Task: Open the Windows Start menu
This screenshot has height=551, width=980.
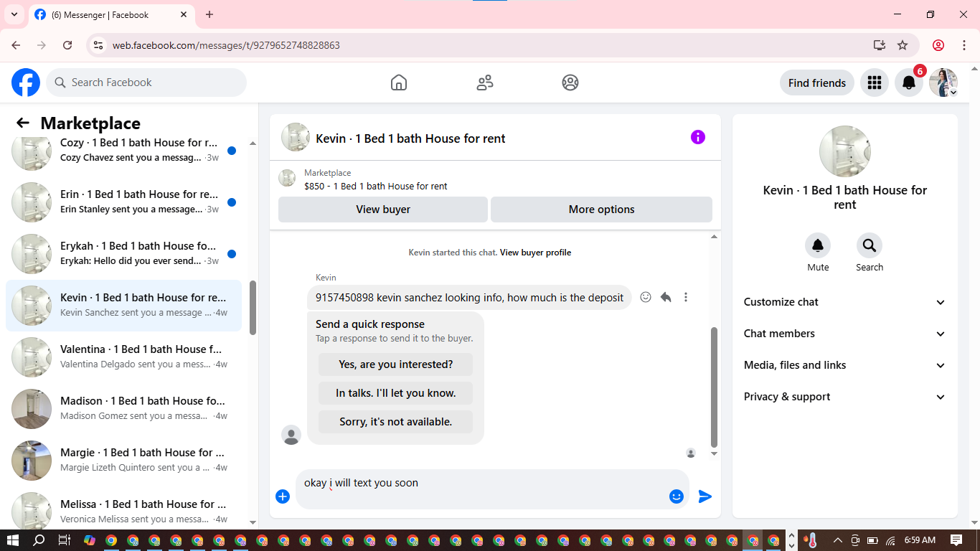Action: pos(13,540)
